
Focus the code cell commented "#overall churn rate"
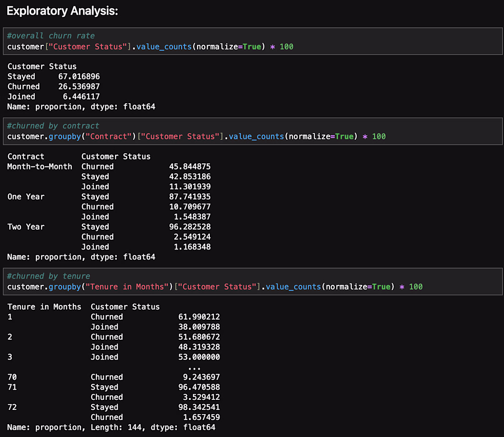point(252,41)
